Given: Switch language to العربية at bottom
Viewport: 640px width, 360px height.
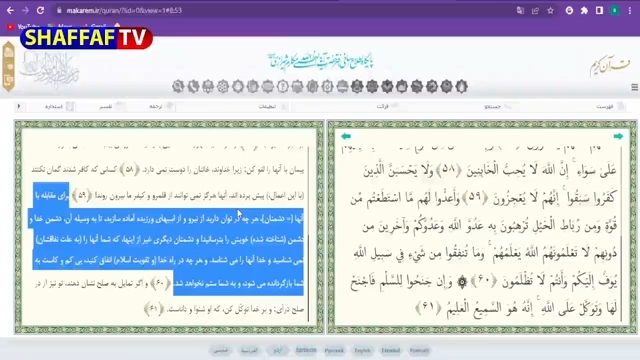Looking at the screenshot, I should [x=249, y=351].
